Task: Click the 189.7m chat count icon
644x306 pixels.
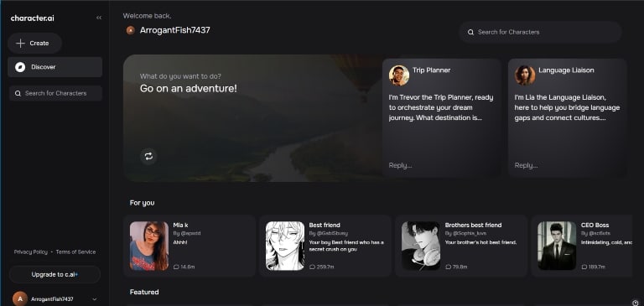Action: pyautogui.click(x=584, y=267)
